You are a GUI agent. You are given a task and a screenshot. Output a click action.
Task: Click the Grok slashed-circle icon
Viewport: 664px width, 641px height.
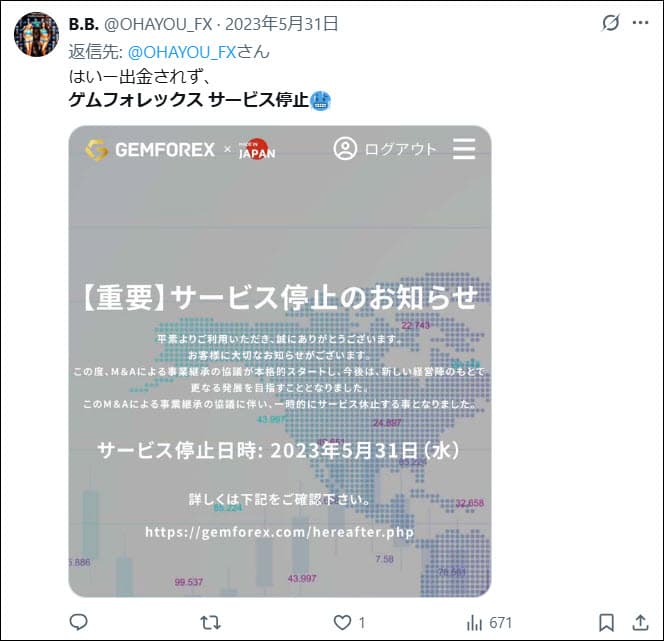click(x=610, y=22)
